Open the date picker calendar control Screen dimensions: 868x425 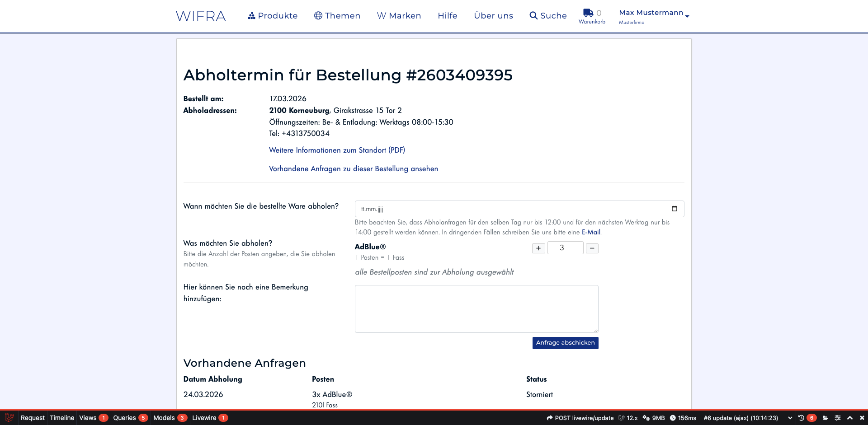tap(675, 209)
